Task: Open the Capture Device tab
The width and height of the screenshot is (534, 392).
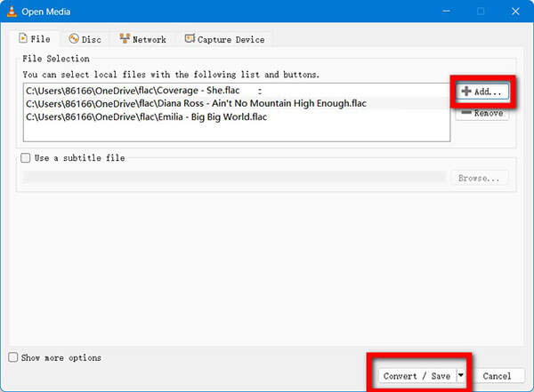Action: tap(225, 39)
